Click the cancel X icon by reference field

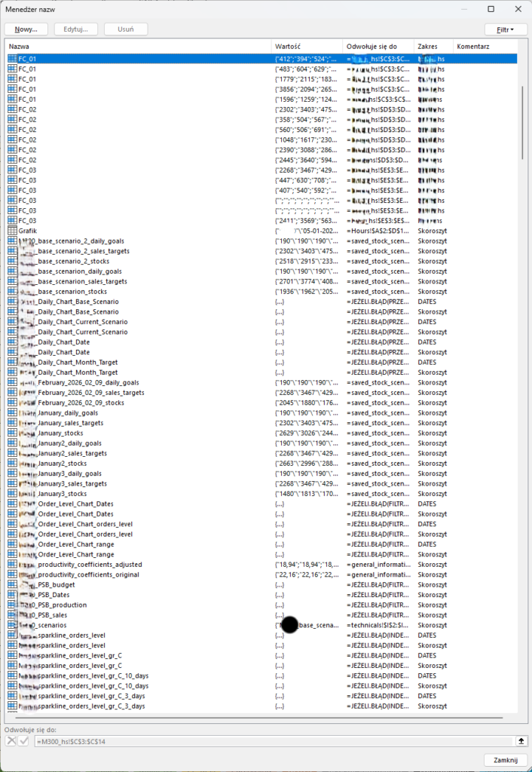[11, 740]
